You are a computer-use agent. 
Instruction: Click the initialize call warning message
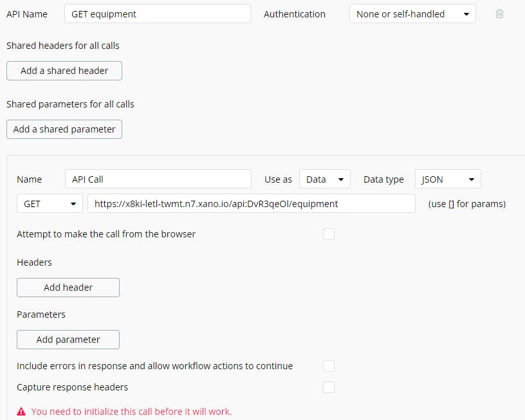coord(131,411)
